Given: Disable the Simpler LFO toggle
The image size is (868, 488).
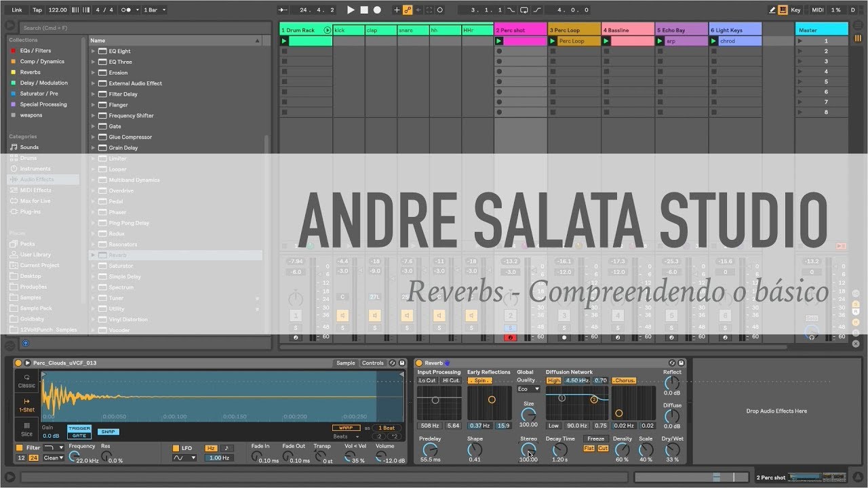Looking at the screenshot, I should click(x=175, y=448).
